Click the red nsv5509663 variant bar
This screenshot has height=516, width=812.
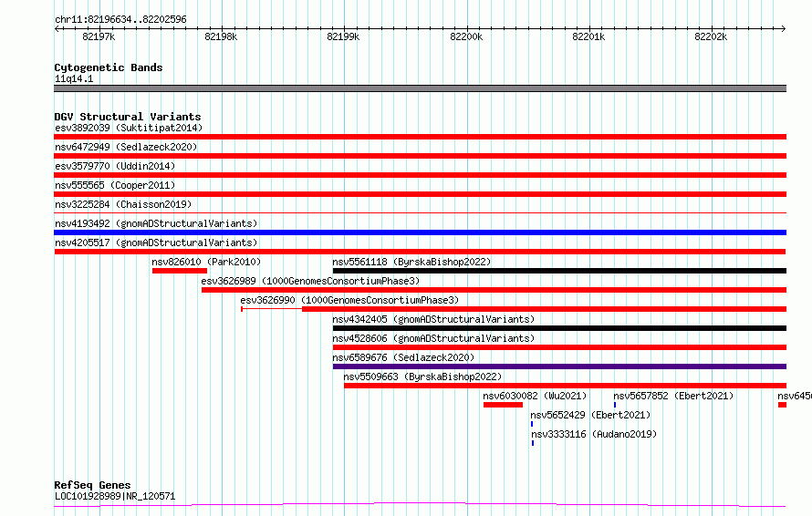click(565, 386)
